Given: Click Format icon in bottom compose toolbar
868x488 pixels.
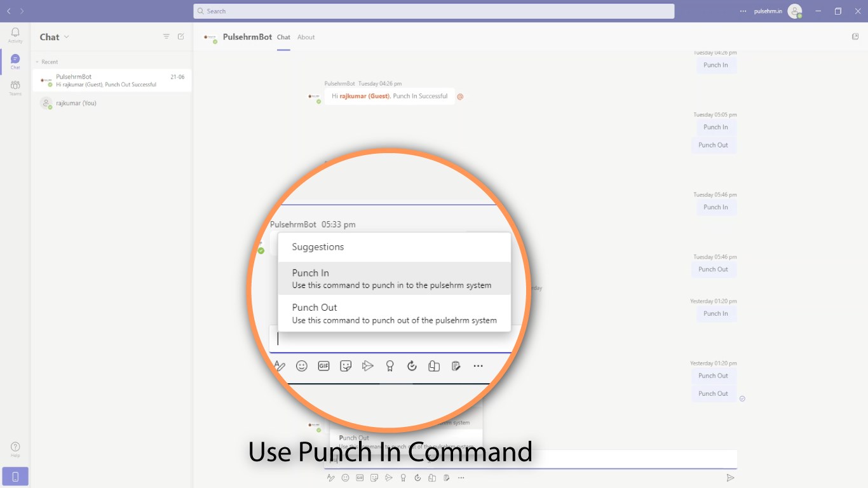Looking at the screenshot, I should tap(330, 478).
